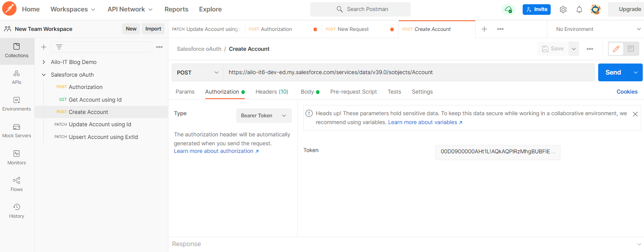Open the Send options dropdown arrow

(x=636, y=72)
